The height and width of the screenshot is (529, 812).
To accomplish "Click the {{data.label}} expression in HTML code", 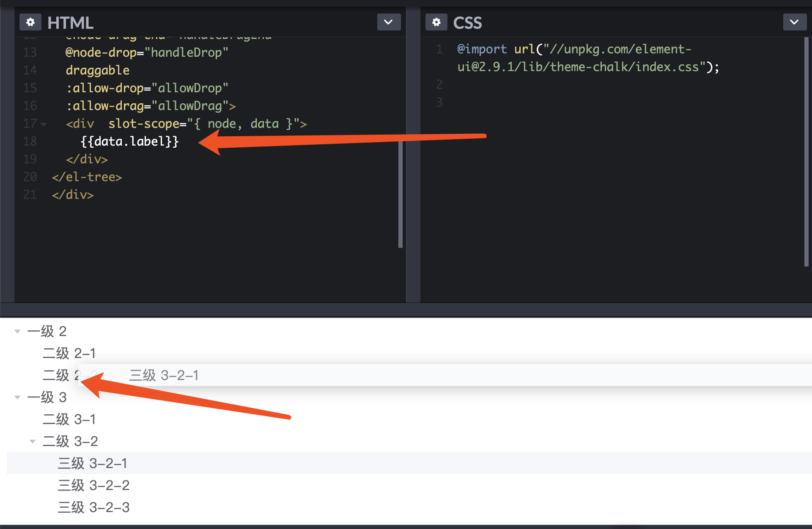I will (x=129, y=141).
